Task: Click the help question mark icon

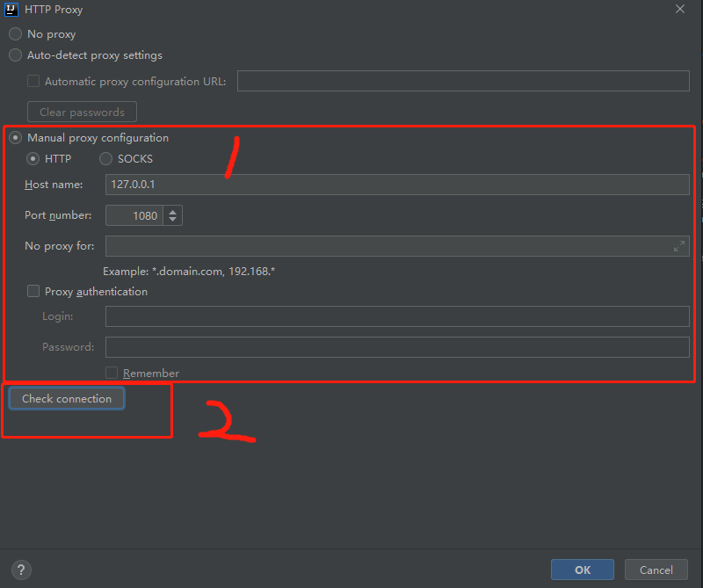Action: tap(21, 570)
